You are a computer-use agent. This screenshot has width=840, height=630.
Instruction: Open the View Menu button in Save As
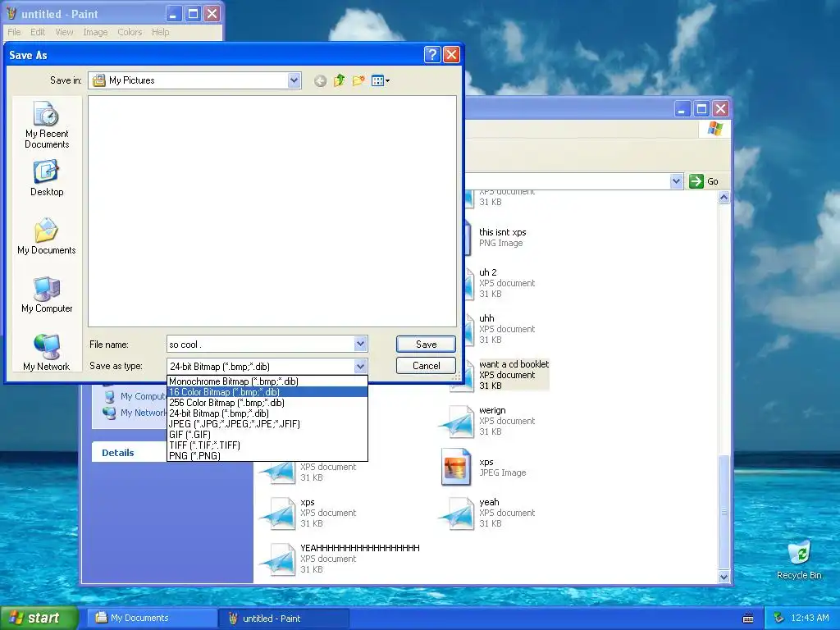[381, 81]
